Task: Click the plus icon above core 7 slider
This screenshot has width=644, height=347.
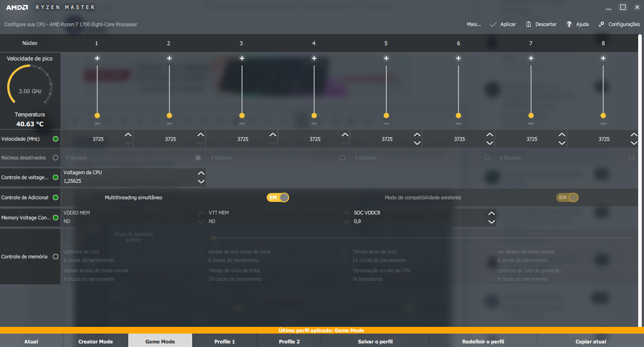Action: click(531, 58)
